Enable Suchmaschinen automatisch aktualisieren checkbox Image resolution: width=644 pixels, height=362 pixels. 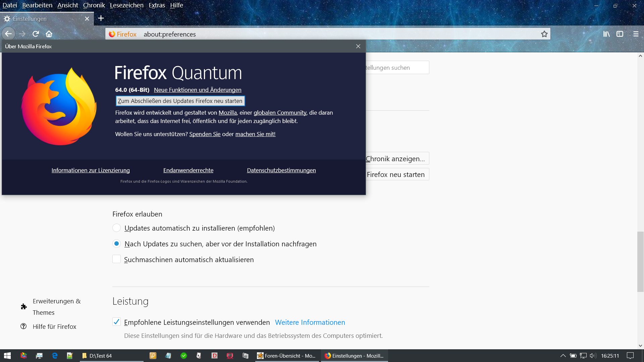(x=116, y=259)
